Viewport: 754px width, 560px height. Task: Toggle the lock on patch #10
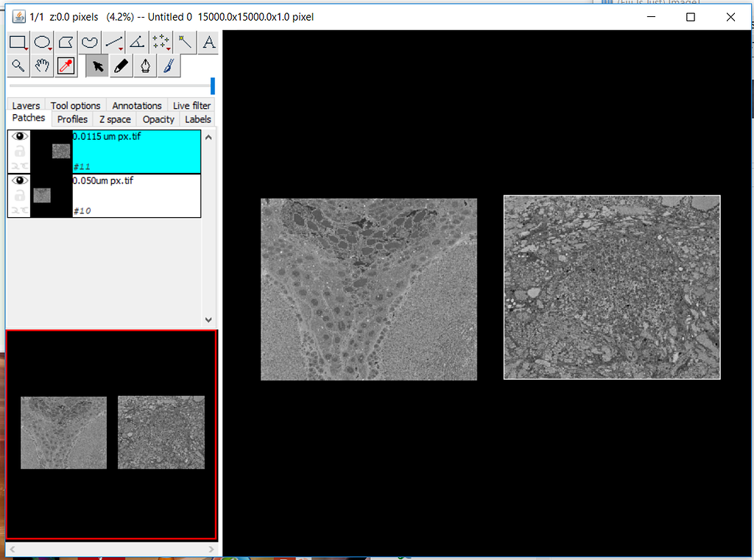coord(18,195)
